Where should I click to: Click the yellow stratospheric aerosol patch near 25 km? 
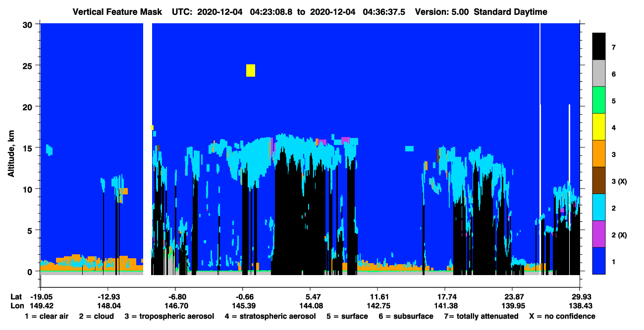[x=251, y=70]
